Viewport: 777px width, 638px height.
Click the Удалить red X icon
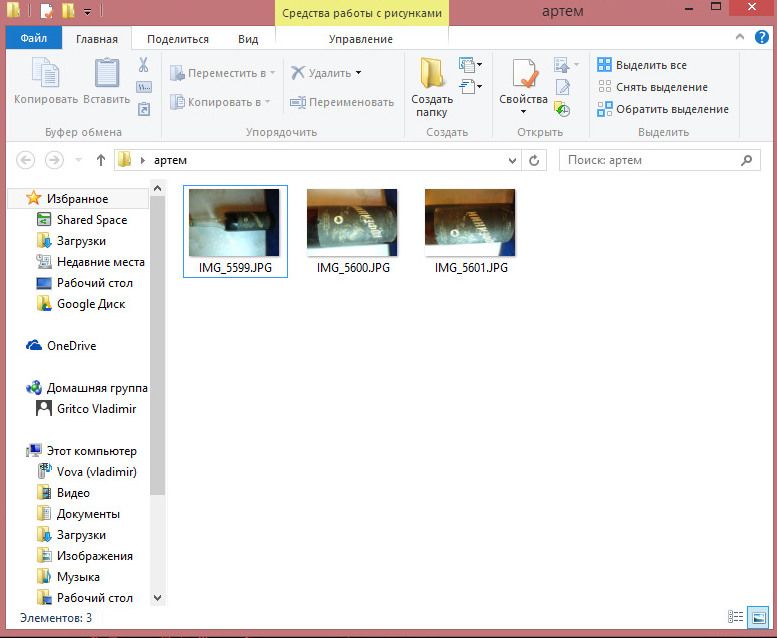coord(298,73)
